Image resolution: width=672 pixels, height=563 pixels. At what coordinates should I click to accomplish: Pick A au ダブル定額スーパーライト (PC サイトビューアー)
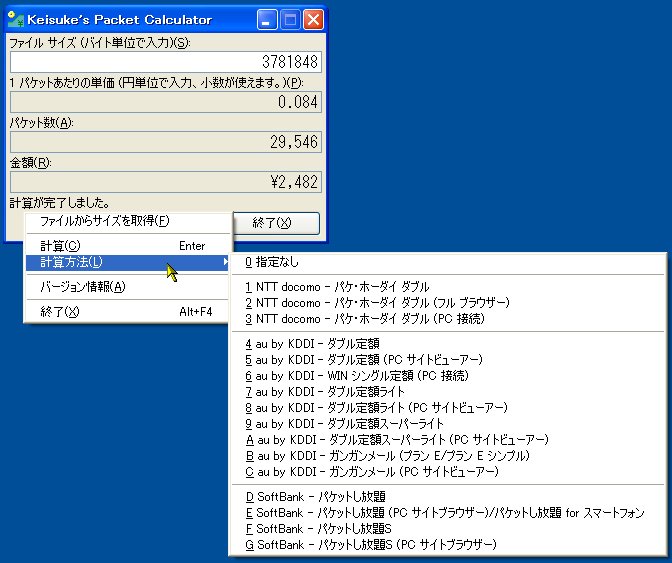[448, 440]
